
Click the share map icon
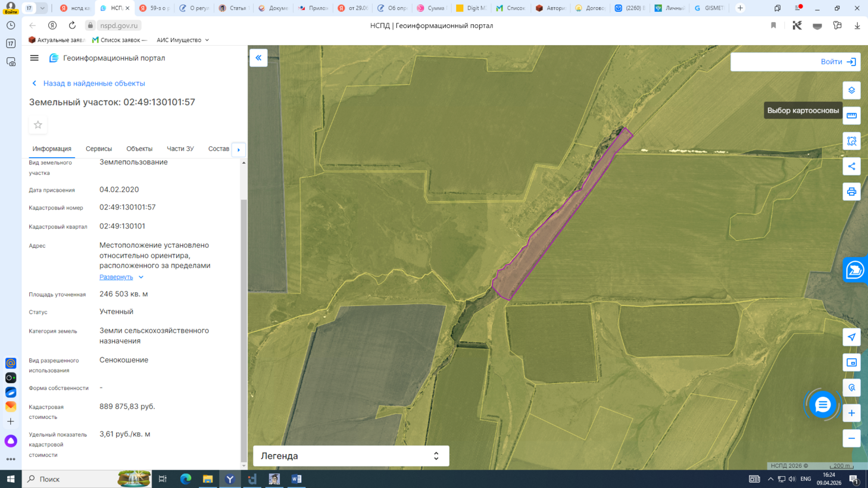tap(851, 167)
